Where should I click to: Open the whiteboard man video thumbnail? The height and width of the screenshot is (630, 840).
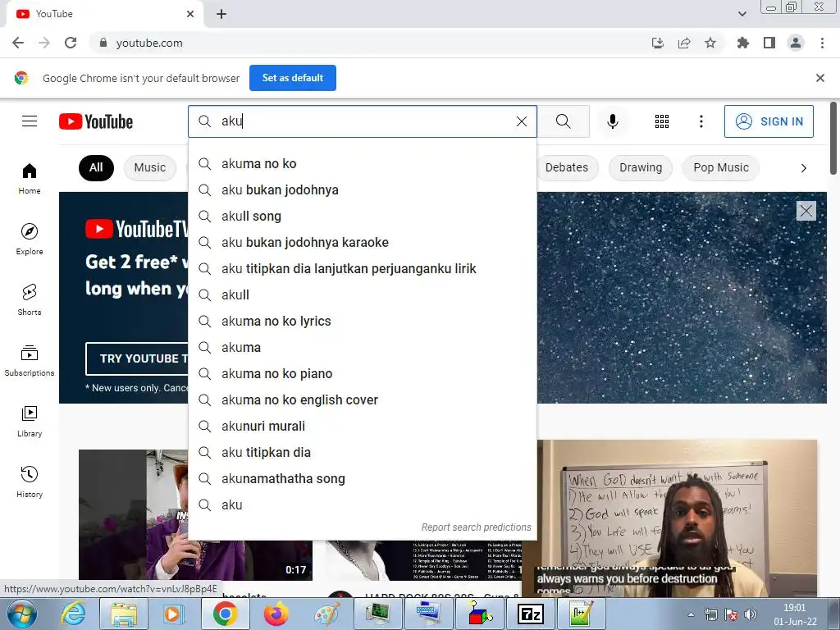pyautogui.click(x=677, y=518)
